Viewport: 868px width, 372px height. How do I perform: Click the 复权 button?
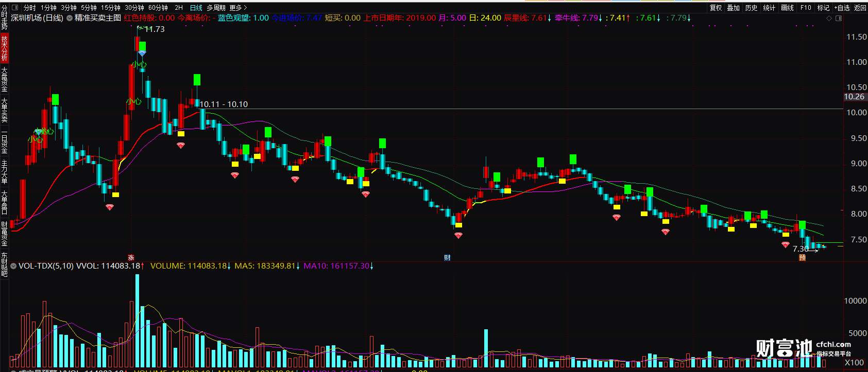[716, 8]
